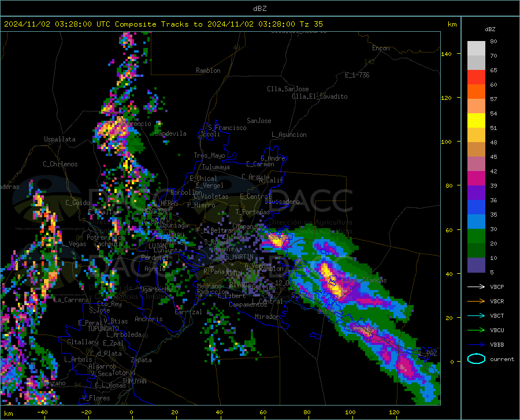
Task: Pick the purple 36-39 dBZ band
Action: point(476,193)
